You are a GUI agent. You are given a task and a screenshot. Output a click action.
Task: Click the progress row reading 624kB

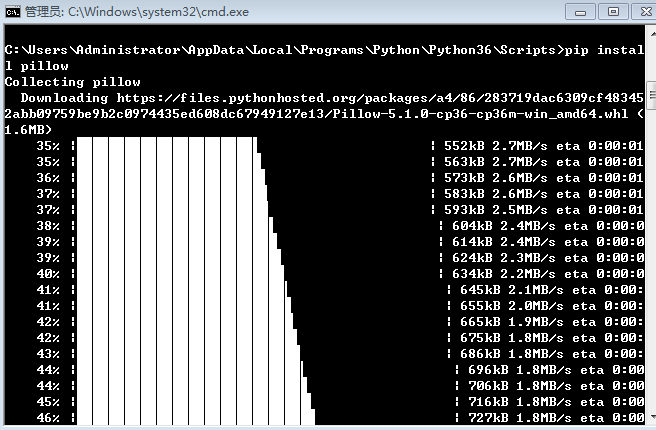[x=340, y=258]
